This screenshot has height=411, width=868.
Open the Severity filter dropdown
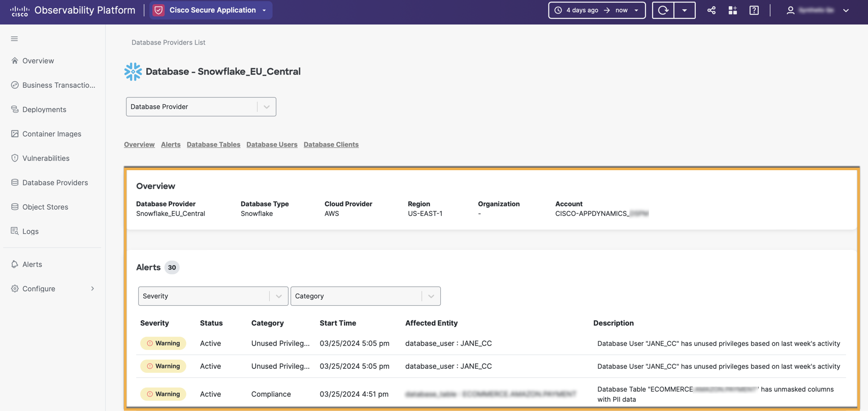[213, 296]
